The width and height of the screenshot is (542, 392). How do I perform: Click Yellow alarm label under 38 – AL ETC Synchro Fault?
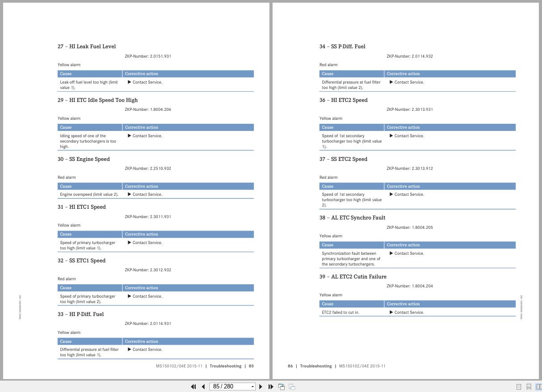tap(331, 236)
